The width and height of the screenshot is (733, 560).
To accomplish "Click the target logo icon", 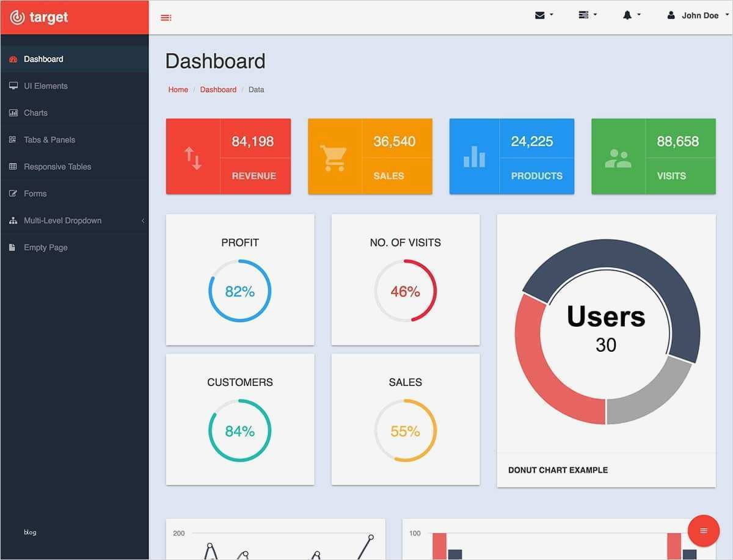I will click(17, 17).
